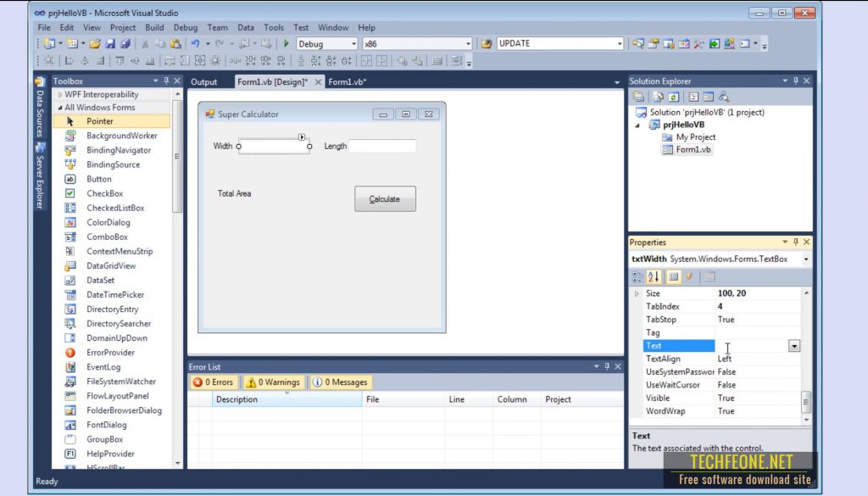Click the Start Page green arrow toolbar icon
The height and width of the screenshot is (496, 868).
[x=714, y=44]
